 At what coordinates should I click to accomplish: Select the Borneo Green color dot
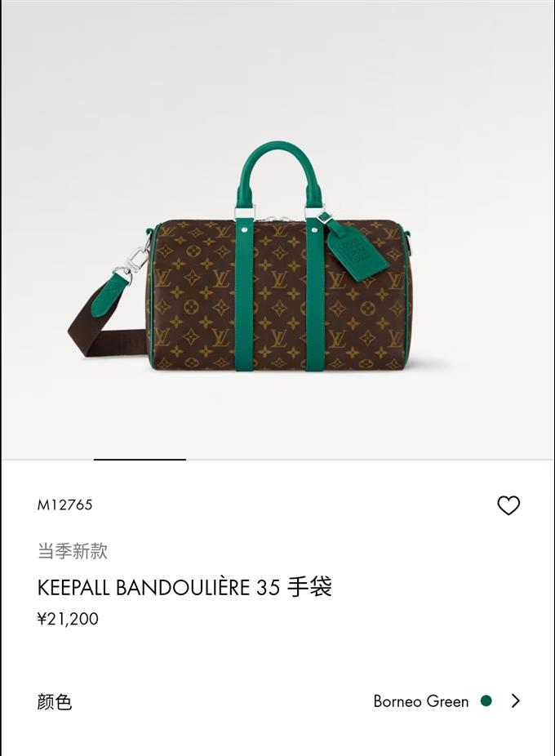tap(486, 700)
